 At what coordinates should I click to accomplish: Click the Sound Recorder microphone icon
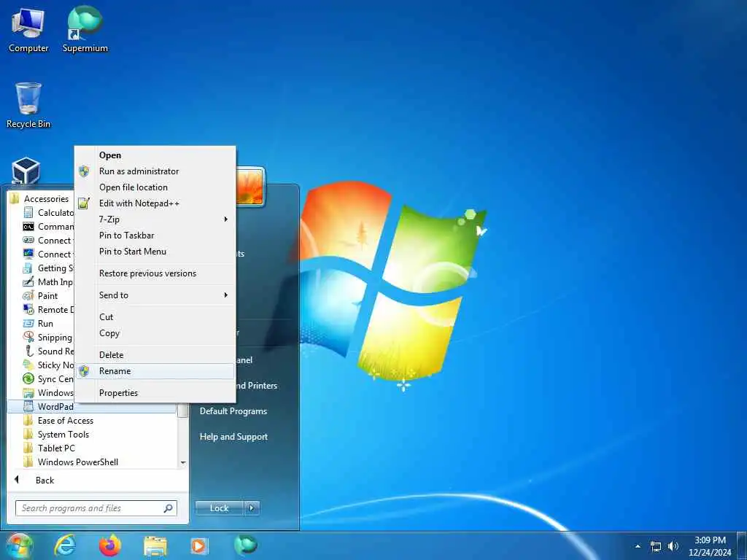coord(28,351)
